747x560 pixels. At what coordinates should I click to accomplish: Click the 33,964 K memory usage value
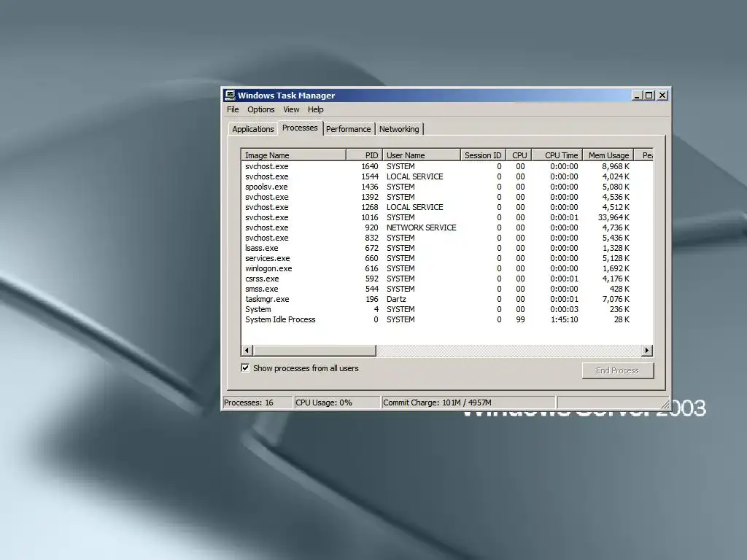click(x=614, y=217)
